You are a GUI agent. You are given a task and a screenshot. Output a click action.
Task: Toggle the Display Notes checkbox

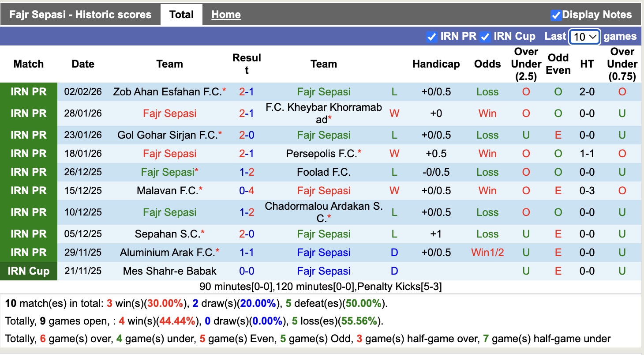(x=556, y=15)
